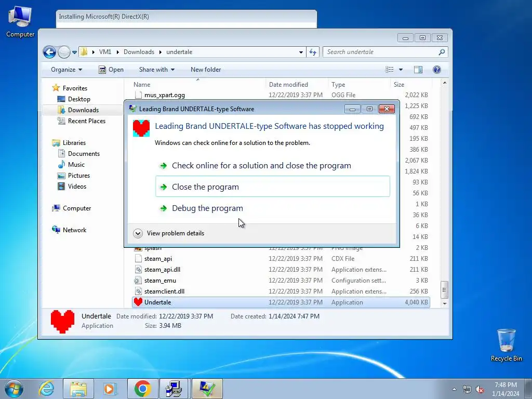Open recent pages dropdown next to Forward button

(x=74, y=52)
